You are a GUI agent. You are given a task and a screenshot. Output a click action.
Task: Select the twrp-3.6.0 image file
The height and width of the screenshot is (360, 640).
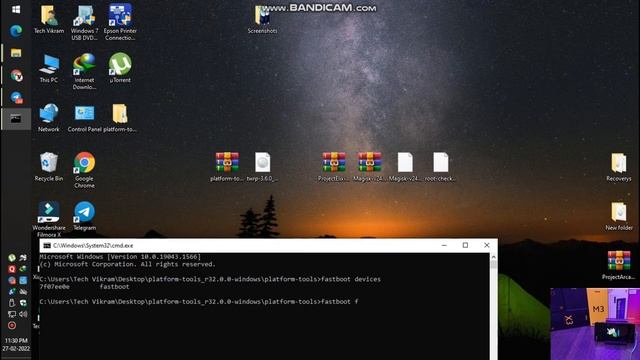(262, 167)
